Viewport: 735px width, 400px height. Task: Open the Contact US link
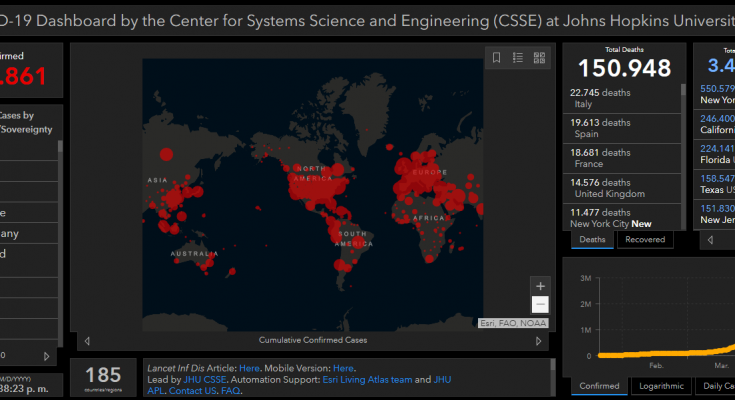(193, 391)
